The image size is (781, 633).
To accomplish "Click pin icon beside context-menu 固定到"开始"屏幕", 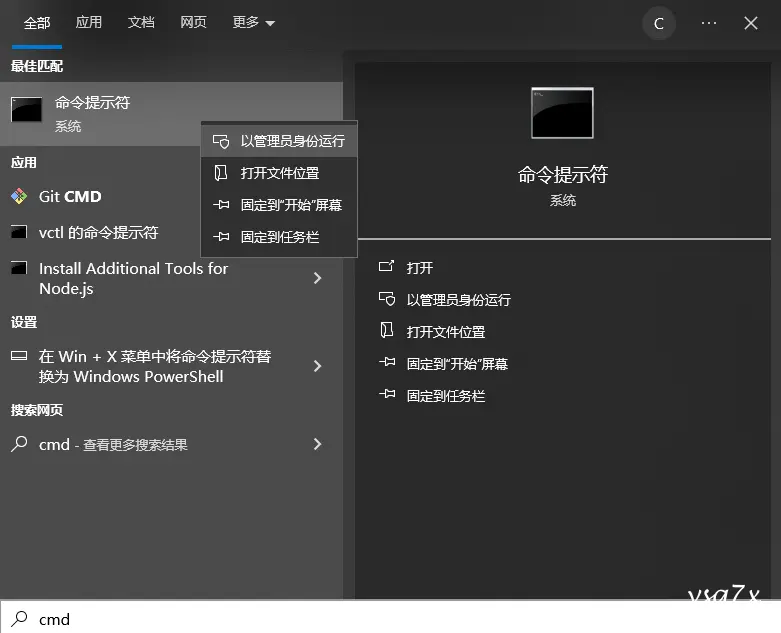I will (221, 205).
